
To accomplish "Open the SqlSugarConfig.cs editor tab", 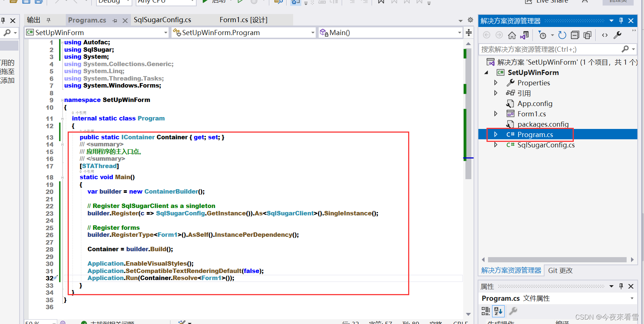I will 162,20.
